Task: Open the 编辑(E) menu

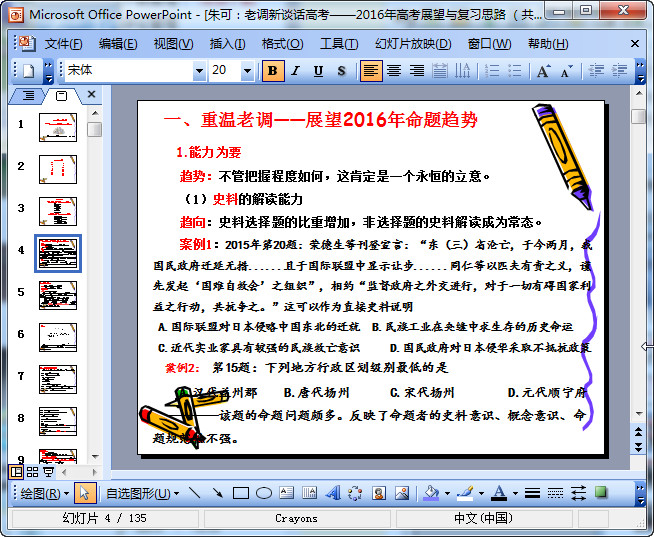Action: pos(118,44)
